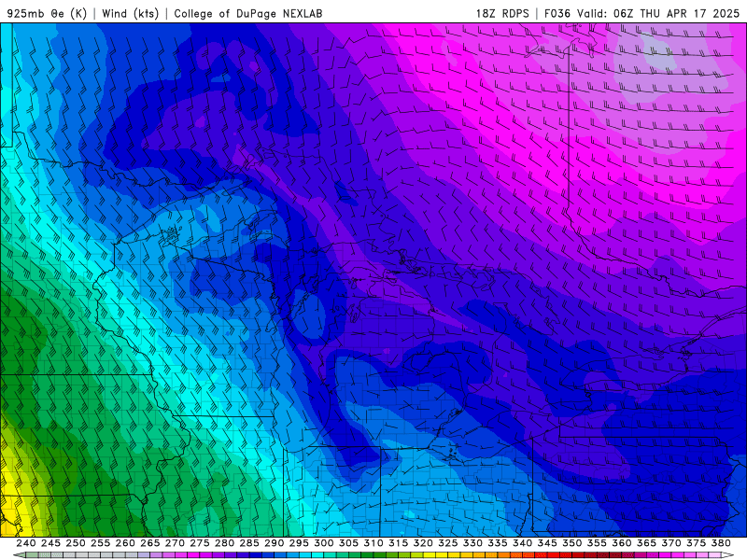The image size is (747, 560).
Task: Click the 270 color scale label
Action: (x=175, y=543)
